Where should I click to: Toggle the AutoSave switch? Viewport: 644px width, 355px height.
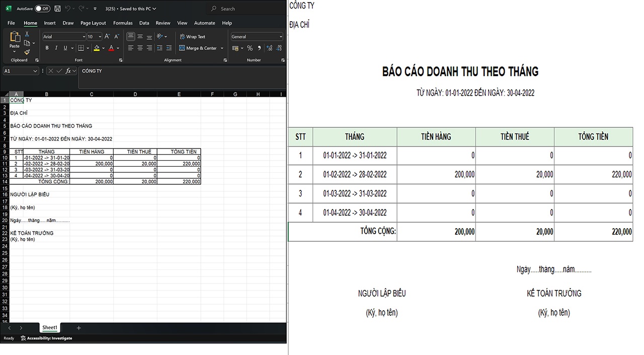tap(42, 9)
